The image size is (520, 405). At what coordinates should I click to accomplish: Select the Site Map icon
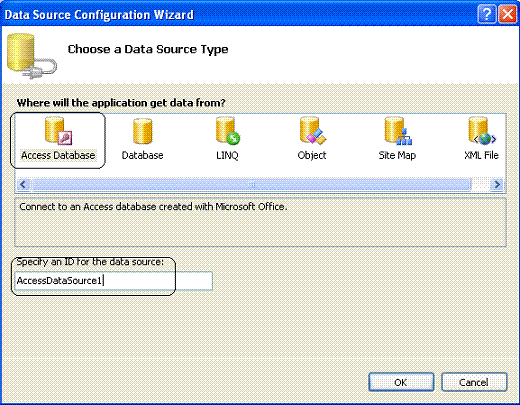click(398, 131)
